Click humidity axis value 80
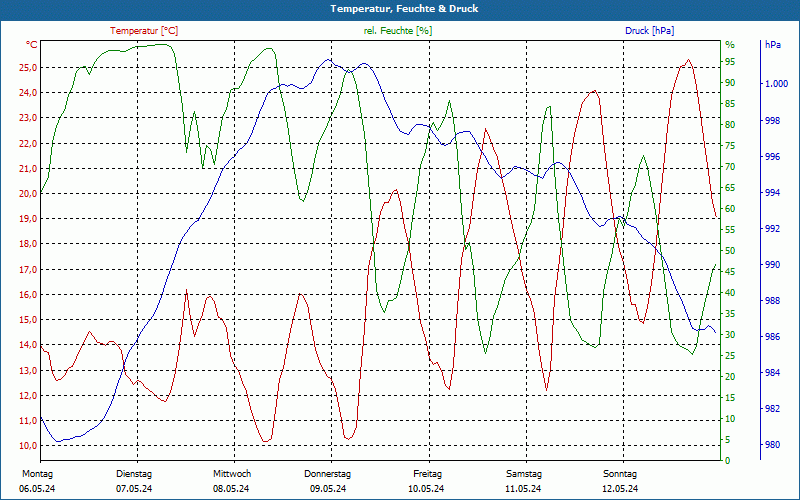The width and height of the screenshot is (800, 500). [x=730, y=124]
